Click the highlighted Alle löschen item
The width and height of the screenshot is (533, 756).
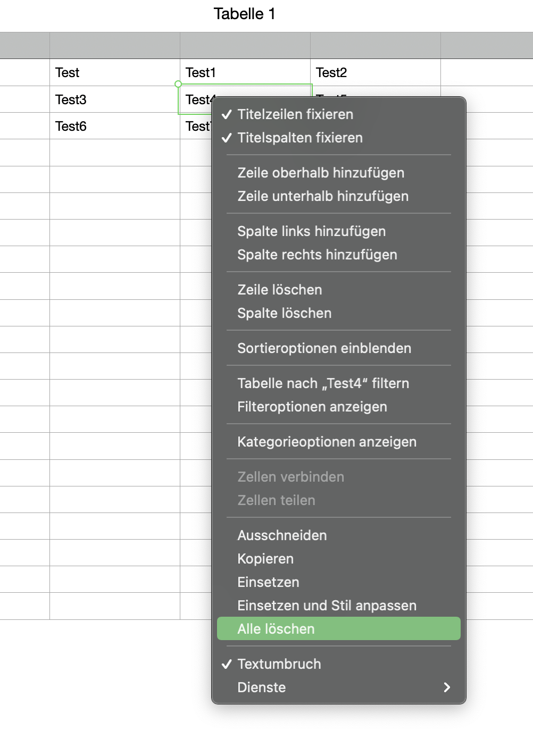276,629
